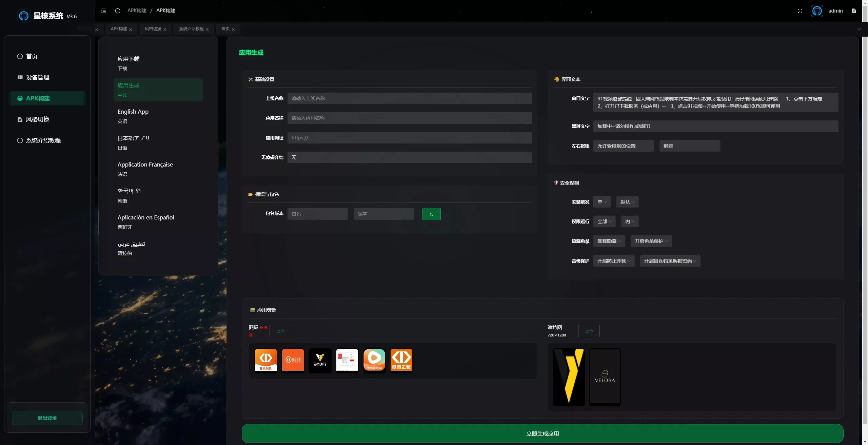The image size is (868, 445).
Task: Choose the VELORA overlay image
Action: 605,377
